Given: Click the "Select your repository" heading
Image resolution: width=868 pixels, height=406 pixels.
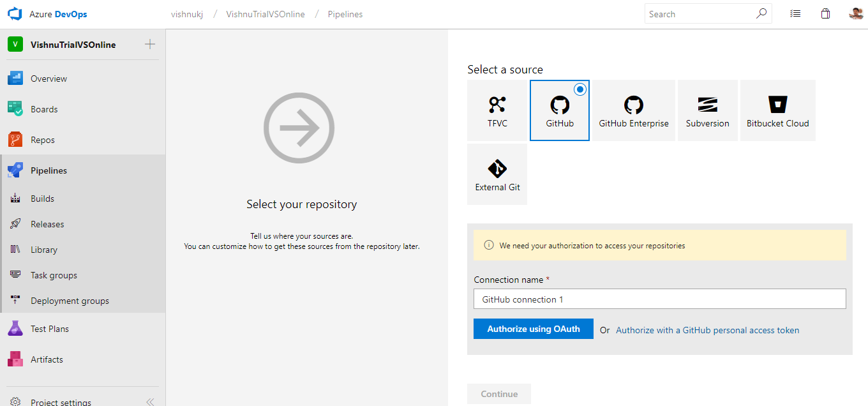Looking at the screenshot, I should coord(302,204).
